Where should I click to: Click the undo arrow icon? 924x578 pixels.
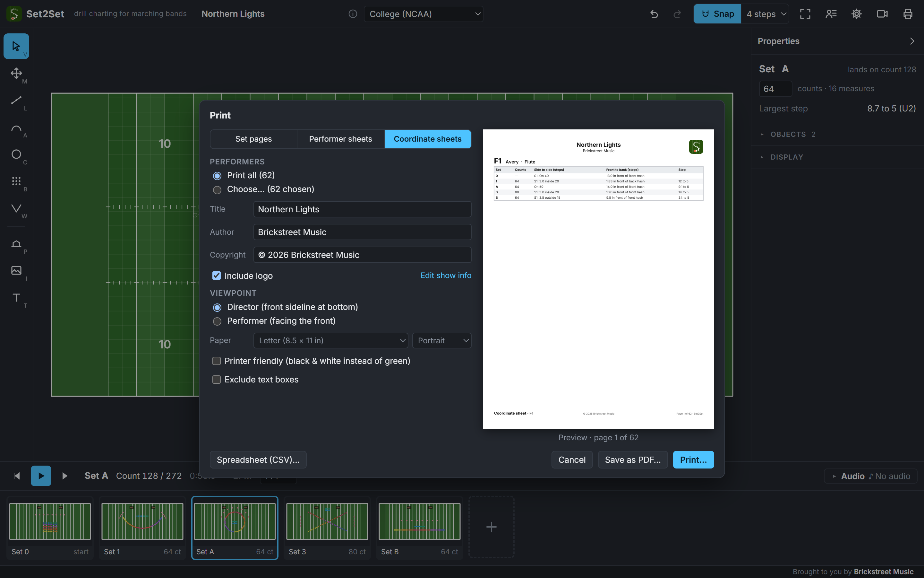click(x=654, y=14)
